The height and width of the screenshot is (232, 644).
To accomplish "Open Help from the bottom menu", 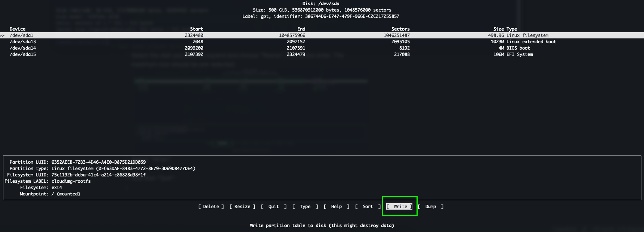I will 337,207.
